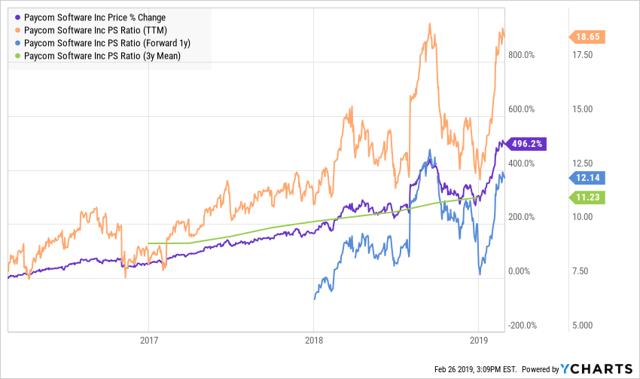Select the Paycom Software Inc Price % Change label

(x=95, y=18)
